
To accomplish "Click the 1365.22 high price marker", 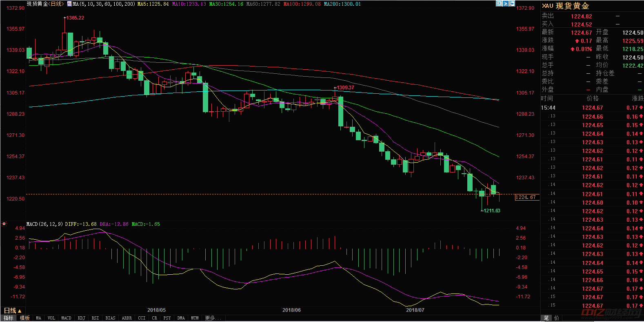I will pos(75,18).
